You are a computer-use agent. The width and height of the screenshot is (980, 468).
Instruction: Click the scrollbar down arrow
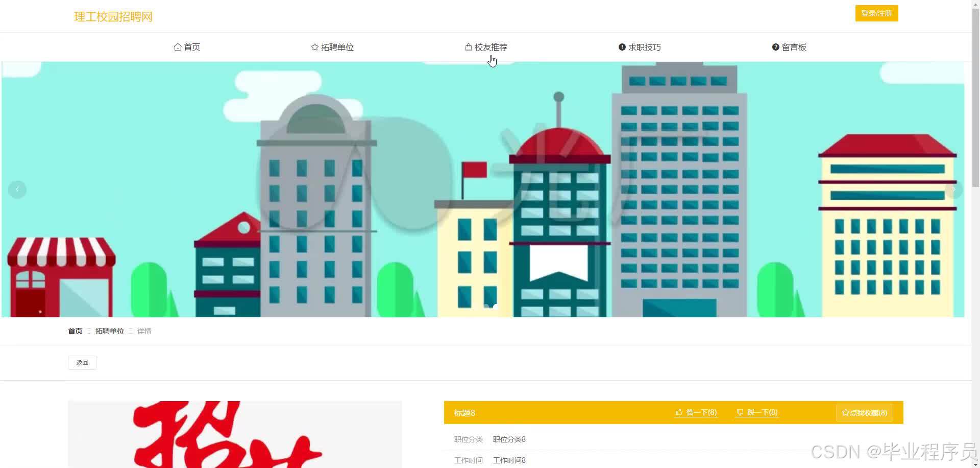point(975,464)
